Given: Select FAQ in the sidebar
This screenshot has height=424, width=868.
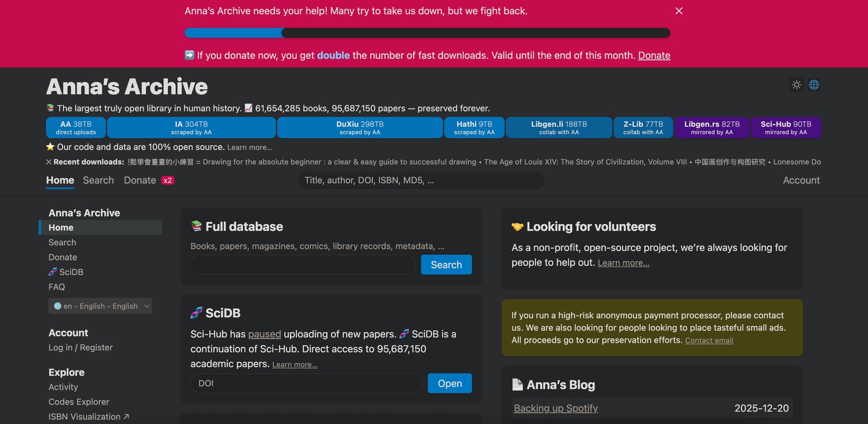Looking at the screenshot, I should pyautogui.click(x=56, y=287).
